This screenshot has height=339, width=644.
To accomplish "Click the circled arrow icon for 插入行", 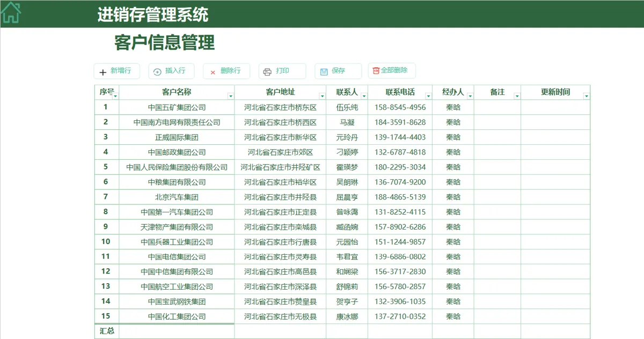I will 157,72.
